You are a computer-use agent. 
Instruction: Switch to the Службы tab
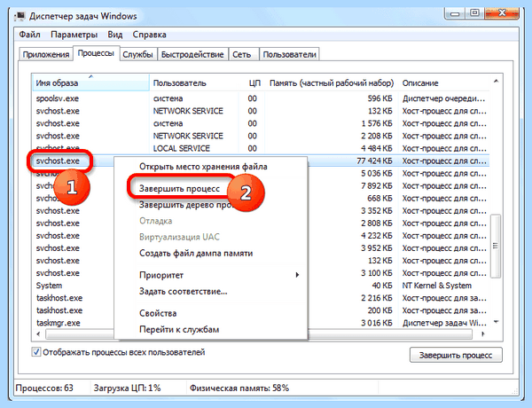click(137, 55)
